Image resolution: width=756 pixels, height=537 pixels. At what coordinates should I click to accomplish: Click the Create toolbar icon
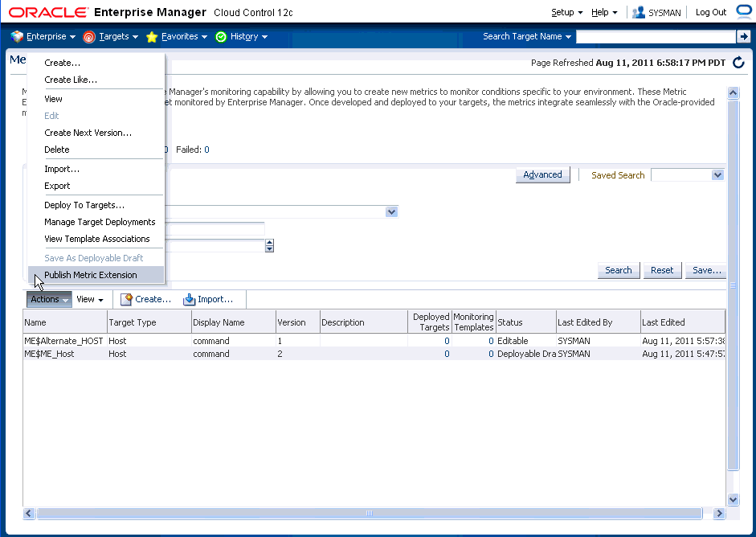click(x=126, y=299)
